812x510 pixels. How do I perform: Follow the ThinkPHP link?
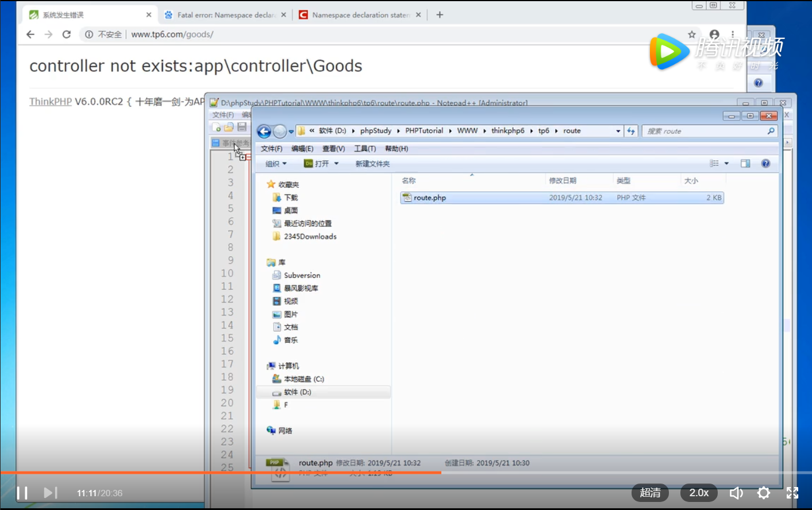(51, 102)
